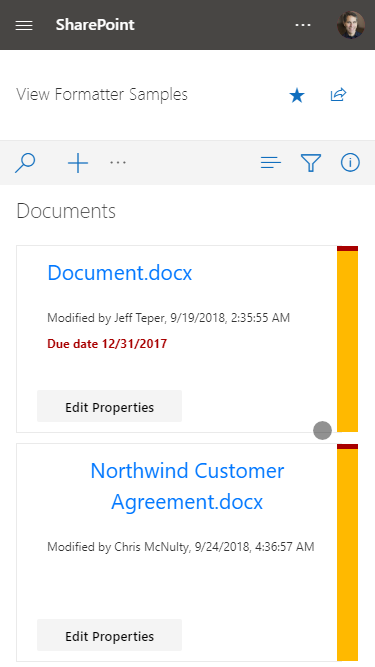375x667 pixels.
Task: Click the Documents heading
Action: tap(66, 211)
